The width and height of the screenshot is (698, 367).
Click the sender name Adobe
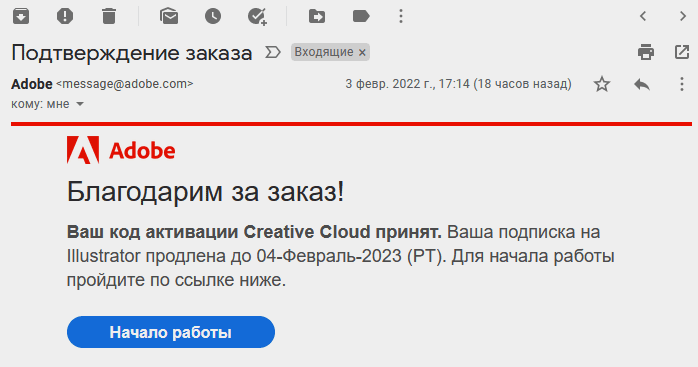tap(32, 84)
